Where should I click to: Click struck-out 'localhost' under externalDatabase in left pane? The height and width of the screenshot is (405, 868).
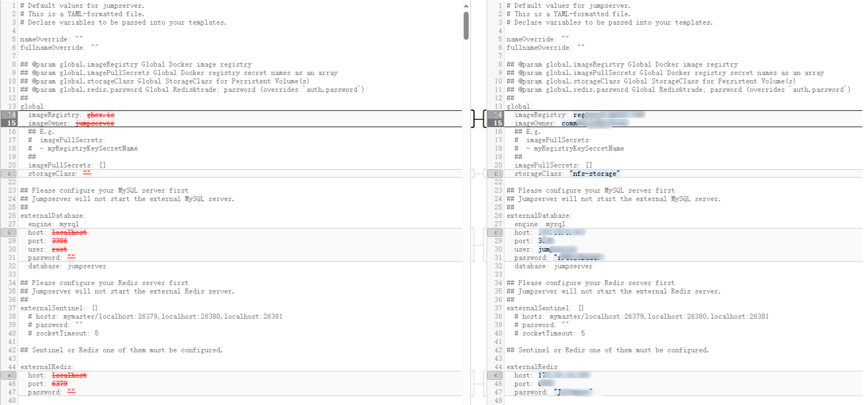(69, 232)
